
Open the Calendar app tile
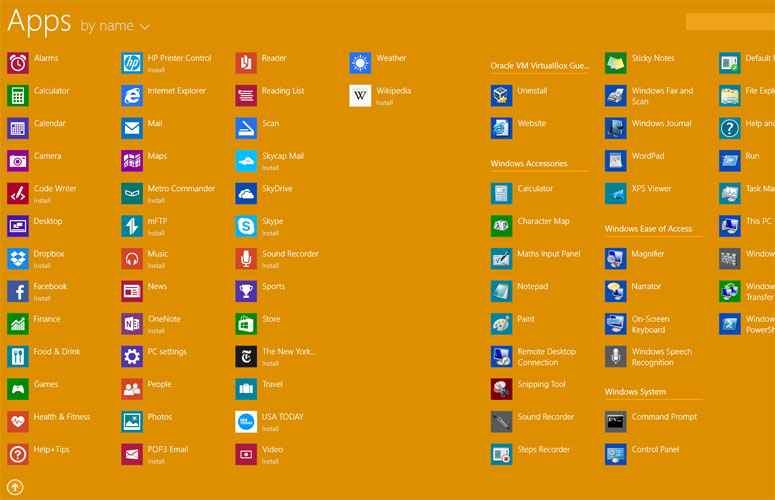(18, 128)
